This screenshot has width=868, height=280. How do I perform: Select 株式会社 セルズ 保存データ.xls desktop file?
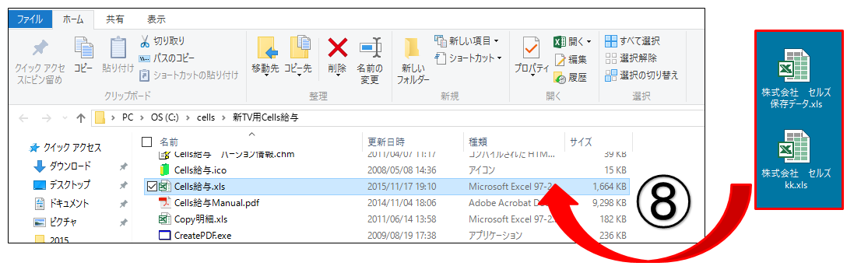click(796, 78)
